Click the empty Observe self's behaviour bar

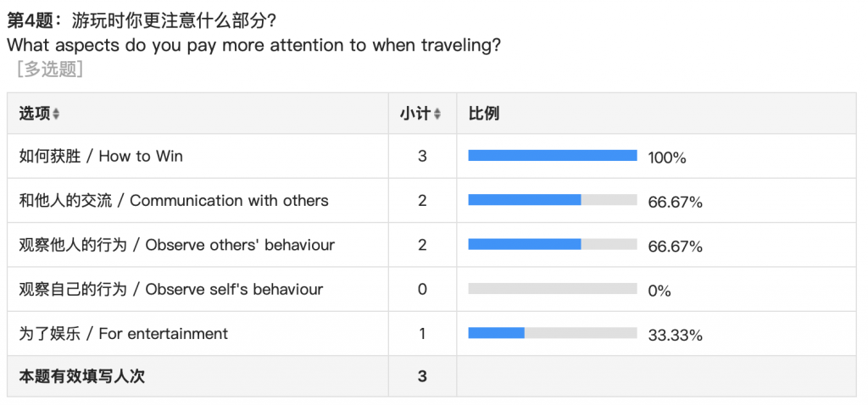552,289
